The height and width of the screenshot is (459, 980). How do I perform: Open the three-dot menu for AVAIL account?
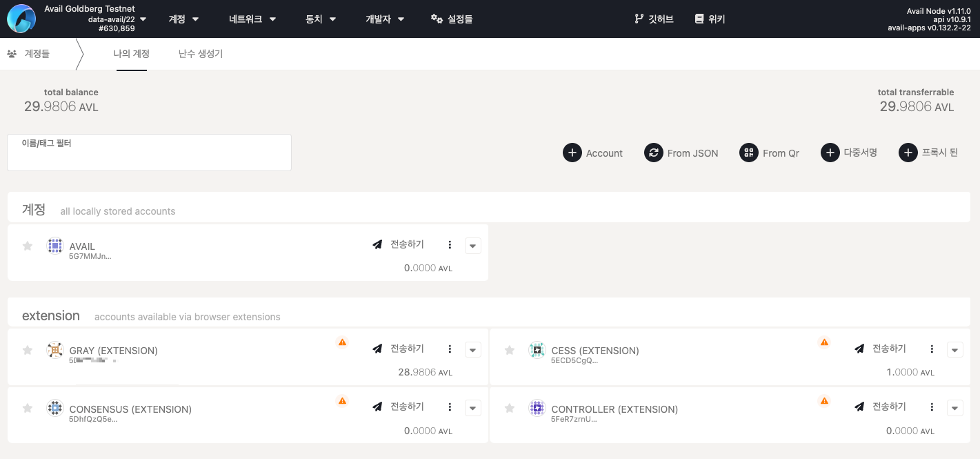click(450, 245)
